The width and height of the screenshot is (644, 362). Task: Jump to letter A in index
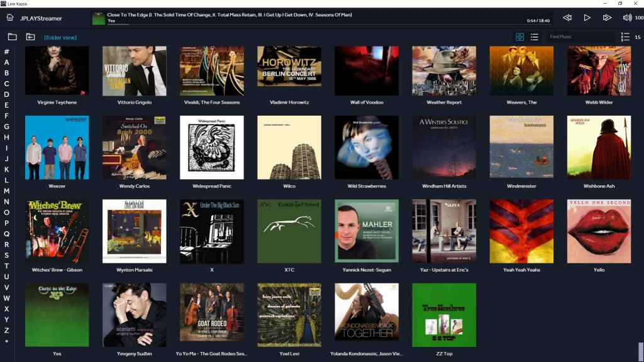[x=6, y=62]
